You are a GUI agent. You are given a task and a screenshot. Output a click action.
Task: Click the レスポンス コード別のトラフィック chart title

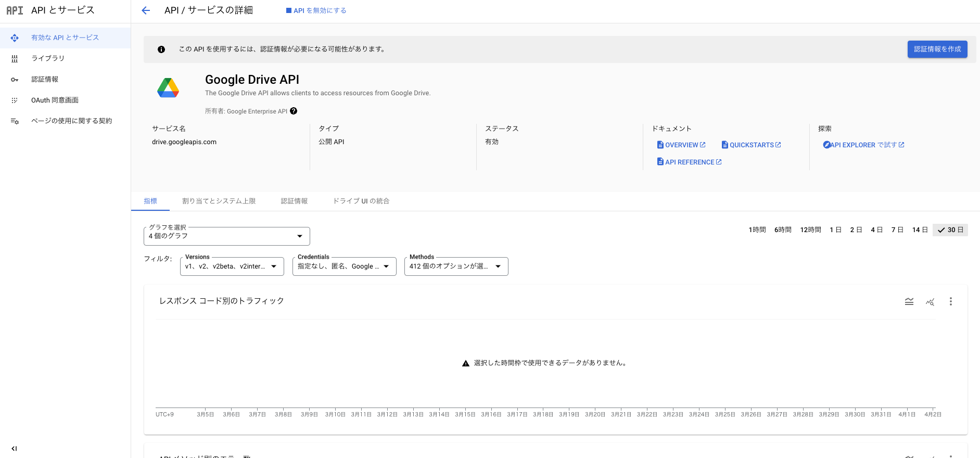[x=222, y=301]
